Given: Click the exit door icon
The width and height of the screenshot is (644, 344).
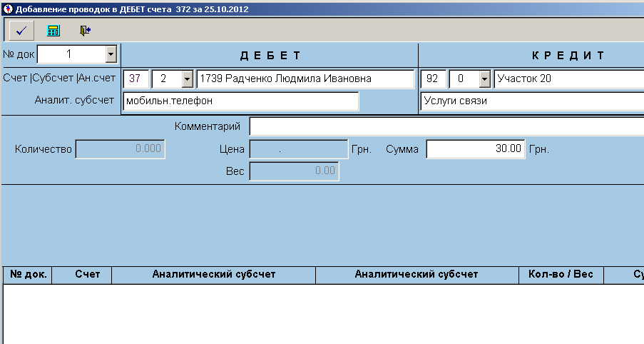Looking at the screenshot, I should pyautogui.click(x=86, y=31).
